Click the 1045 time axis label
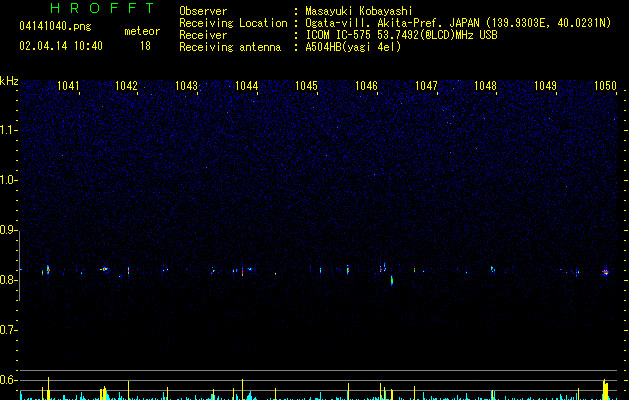Screen dimensions: 629x400 tap(306, 85)
